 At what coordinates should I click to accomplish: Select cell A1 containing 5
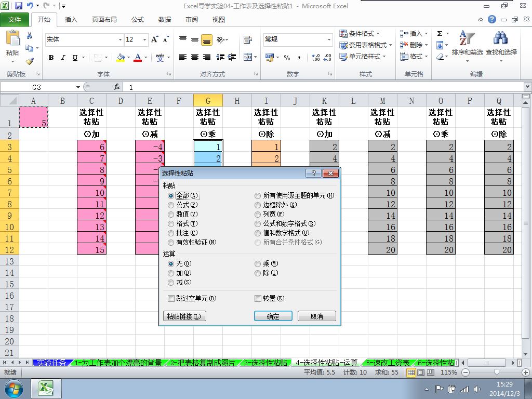[34, 117]
